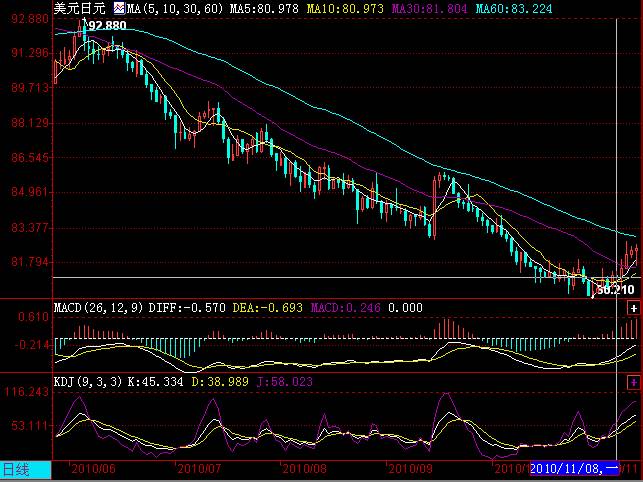Click the -0.214 MACD axis label
Image resolution: width=643 pixels, height=482 pixels.
point(31,345)
